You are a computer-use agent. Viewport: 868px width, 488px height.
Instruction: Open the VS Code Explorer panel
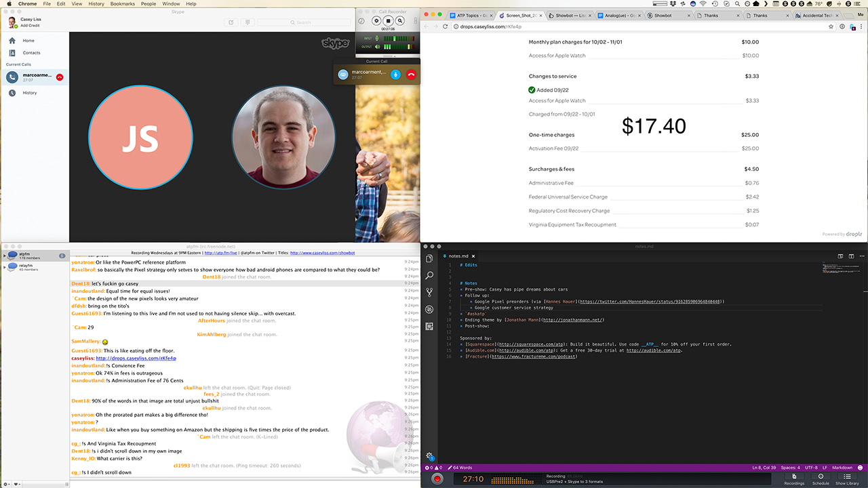429,258
